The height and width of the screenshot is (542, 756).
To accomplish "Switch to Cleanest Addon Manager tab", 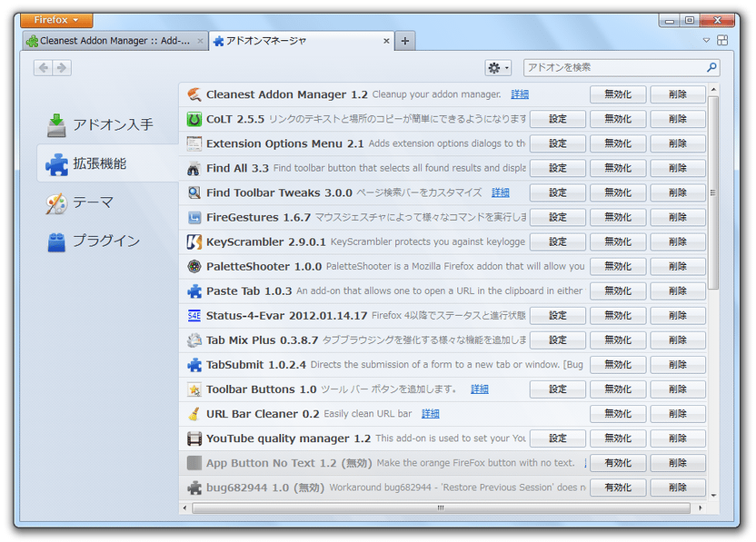I will tap(115, 41).
